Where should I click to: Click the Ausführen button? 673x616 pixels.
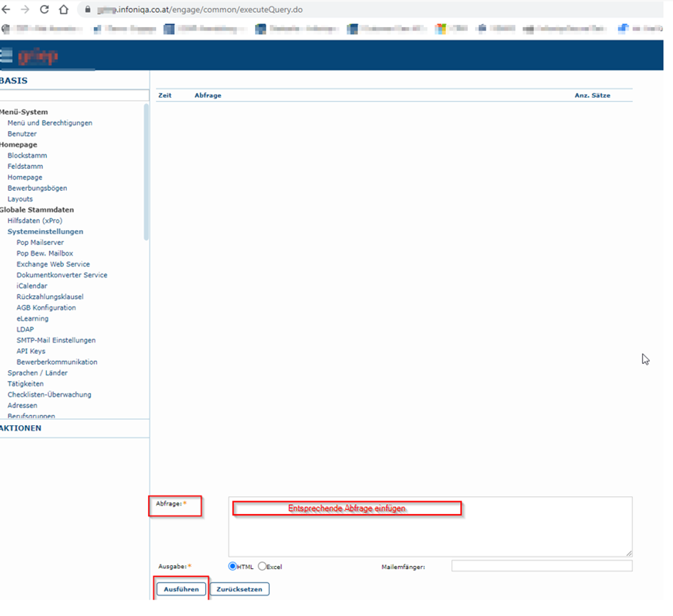point(181,590)
